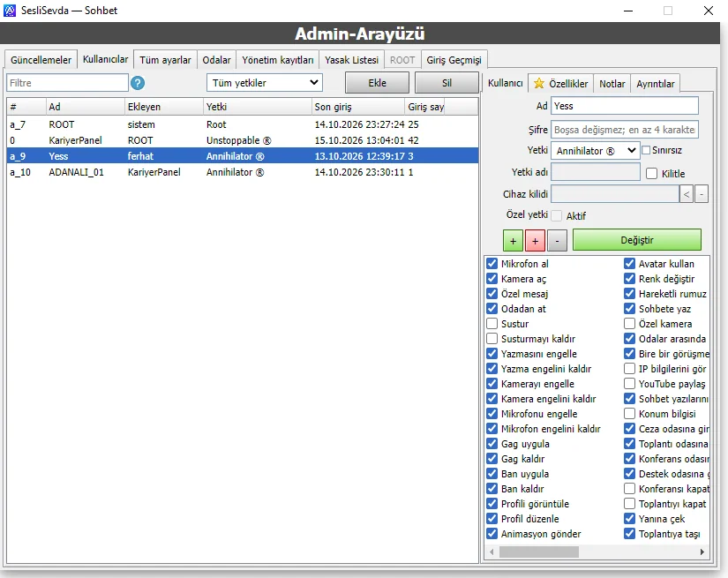This screenshot has width=728, height=578.
Task: Click the red plus button
Action: [536, 241]
